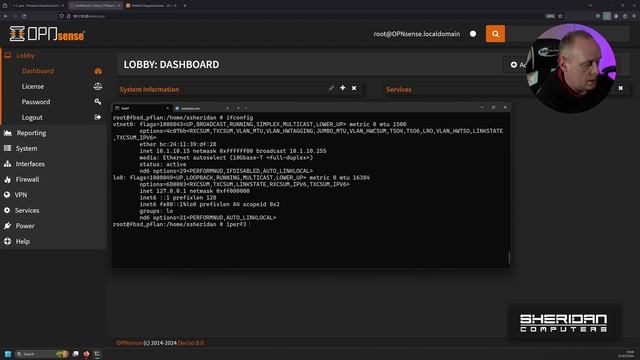Expand the VPN menu section
This screenshot has height=360, width=640.
pyautogui.click(x=21, y=195)
